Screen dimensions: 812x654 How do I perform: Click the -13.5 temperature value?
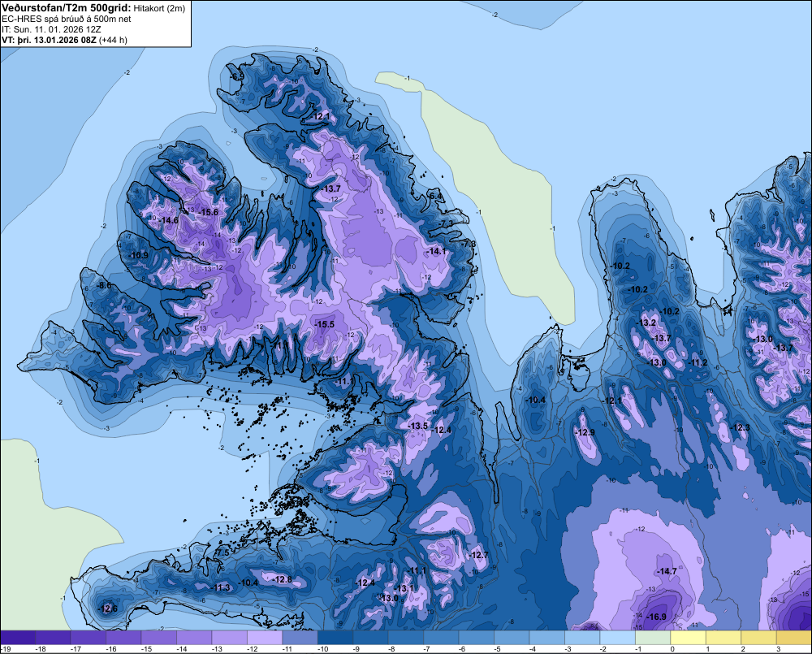[418, 426]
